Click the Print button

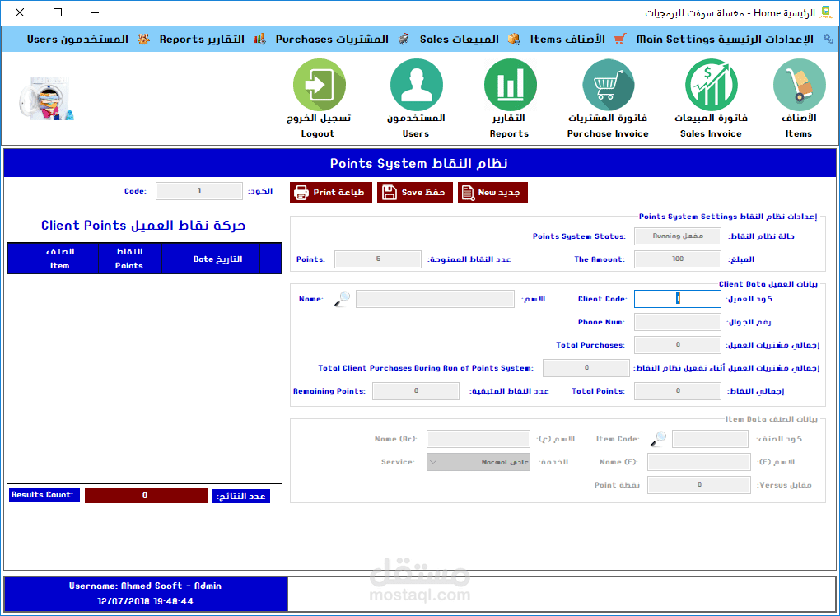pos(331,193)
